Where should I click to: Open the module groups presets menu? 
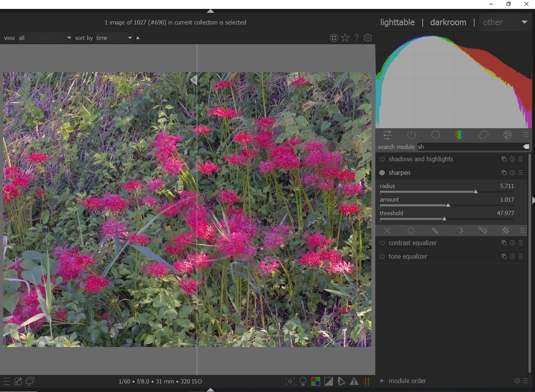click(x=526, y=135)
